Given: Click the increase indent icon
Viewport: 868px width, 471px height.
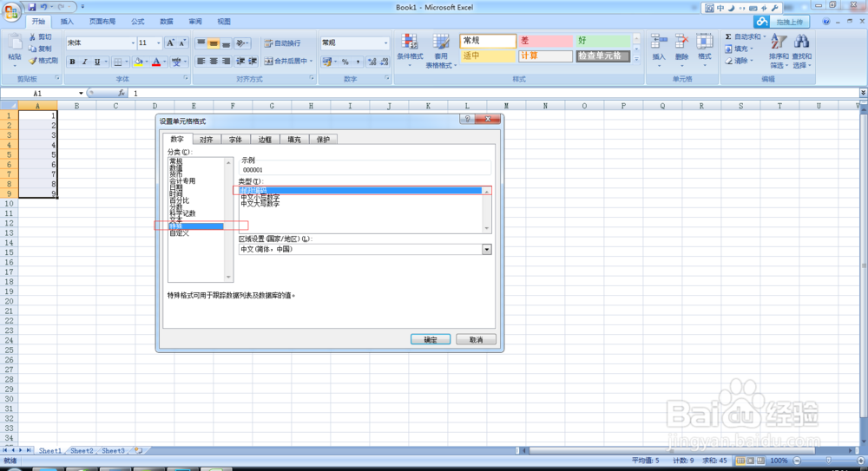Looking at the screenshot, I should pyautogui.click(x=253, y=62).
